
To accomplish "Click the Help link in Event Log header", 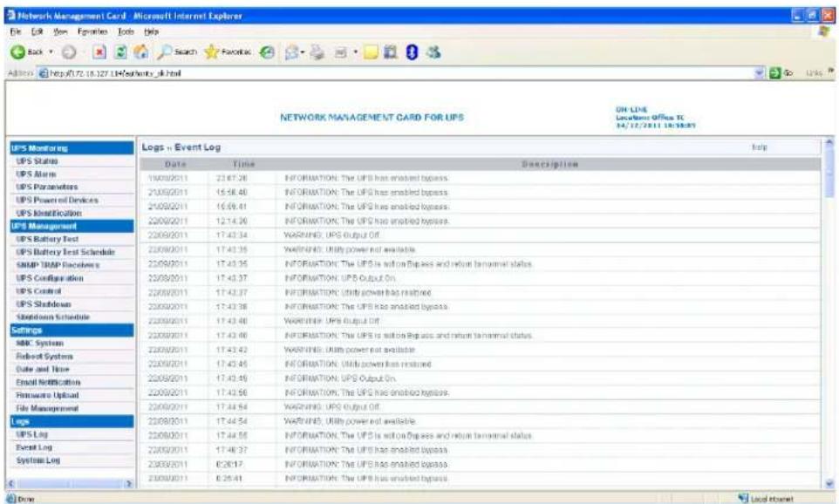I will tap(760, 147).
